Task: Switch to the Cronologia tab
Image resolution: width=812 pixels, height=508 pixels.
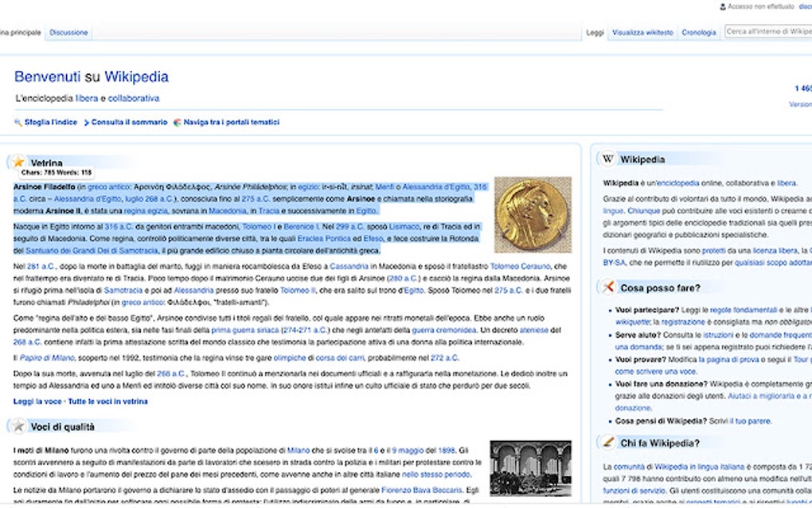Action: [699, 32]
